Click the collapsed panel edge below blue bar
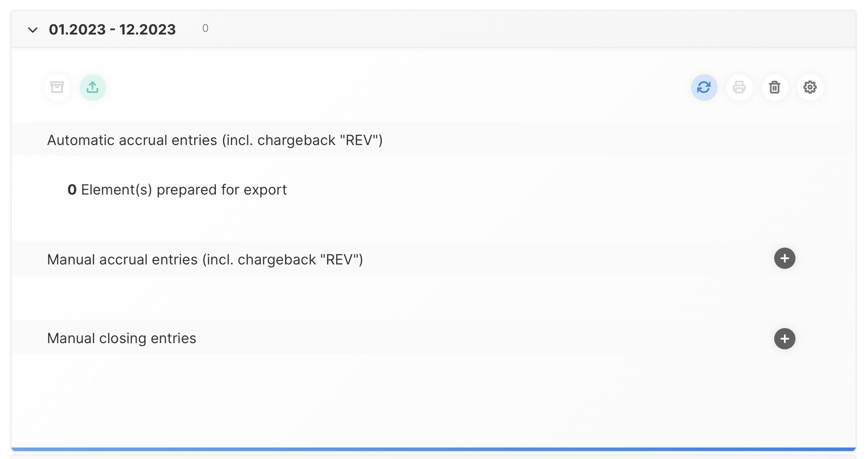 (x=434, y=456)
